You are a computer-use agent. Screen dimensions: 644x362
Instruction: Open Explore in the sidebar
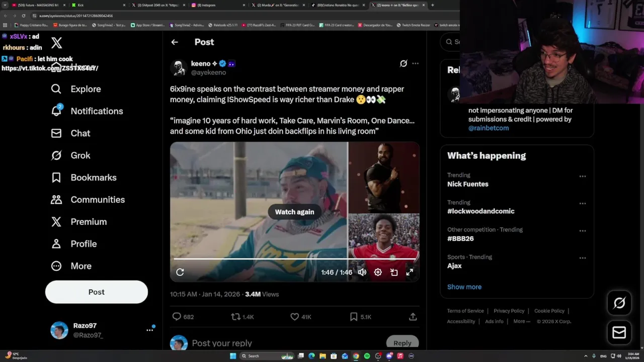coord(76,89)
